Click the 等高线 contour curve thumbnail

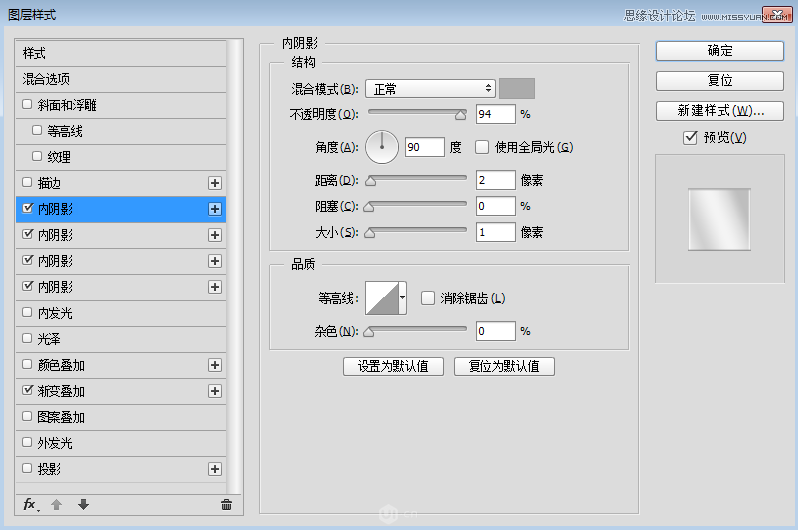(382, 298)
